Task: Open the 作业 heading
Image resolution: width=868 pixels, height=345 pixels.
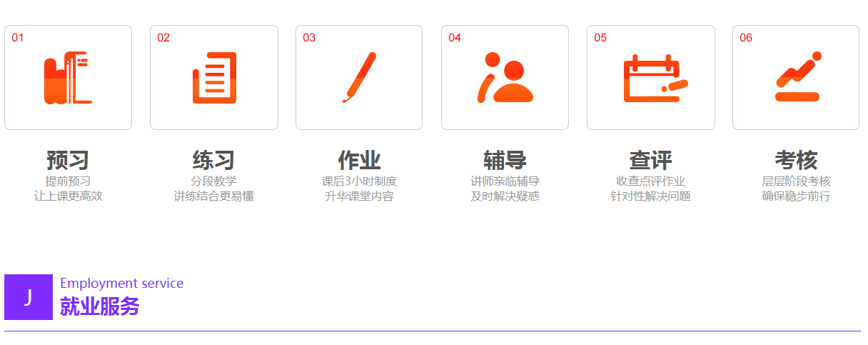Action: click(x=359, y=160)
